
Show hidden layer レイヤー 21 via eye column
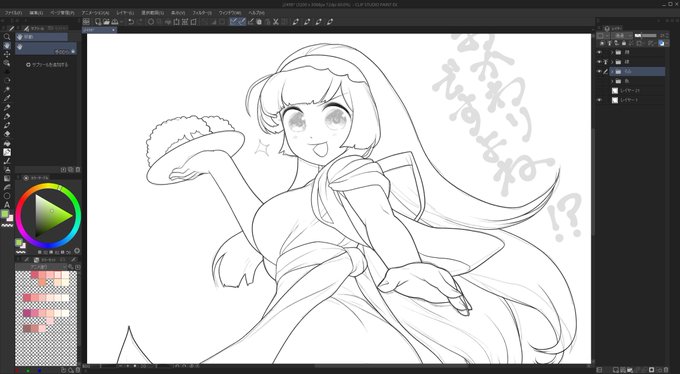tap(599, 91)
